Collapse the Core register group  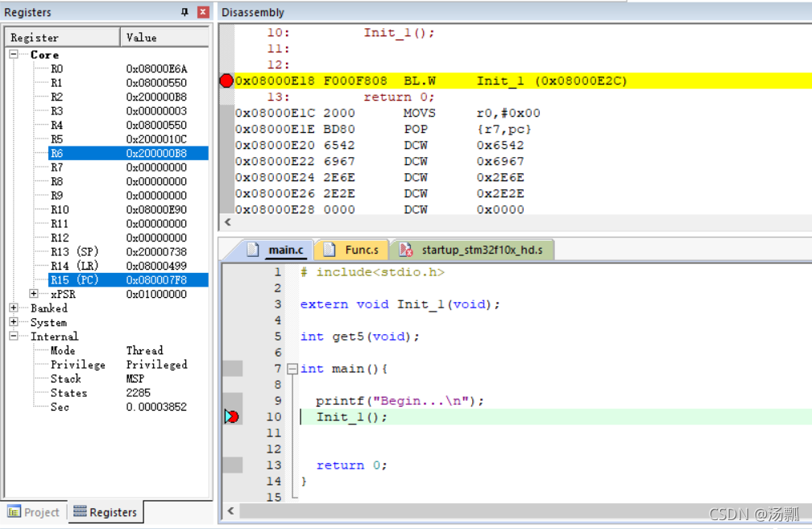(14, 54)
